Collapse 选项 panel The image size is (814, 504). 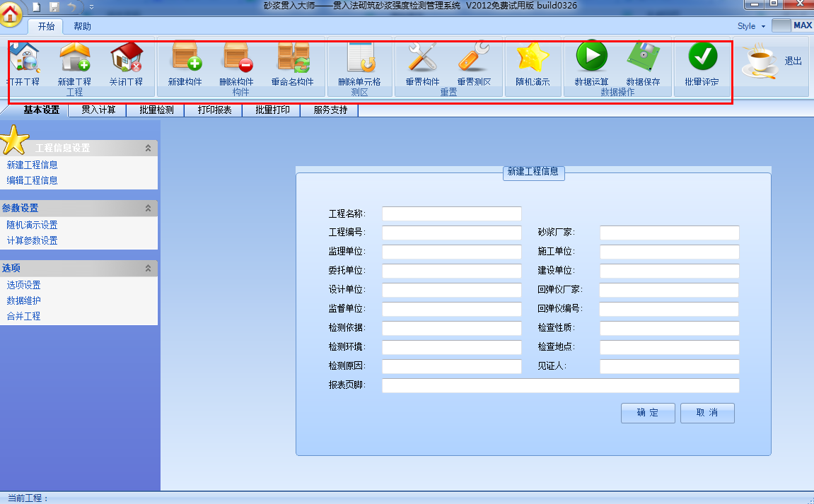click(x=148, y=269)
